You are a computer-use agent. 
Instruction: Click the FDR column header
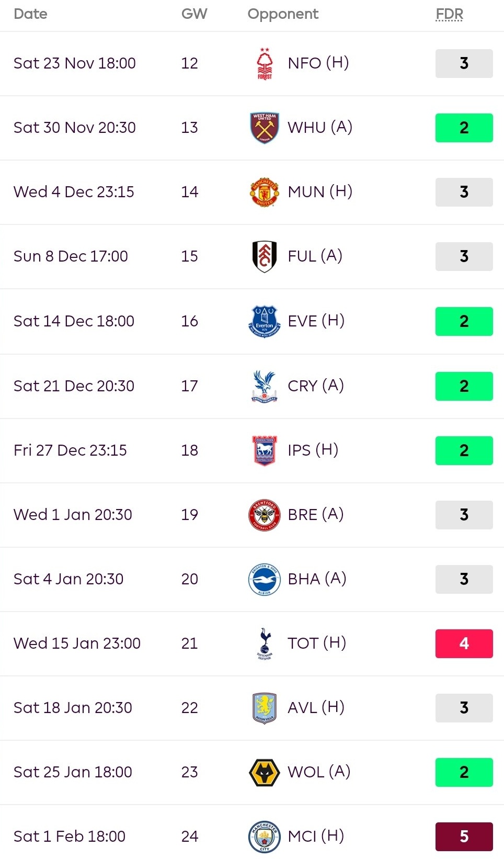pos(450,14)
